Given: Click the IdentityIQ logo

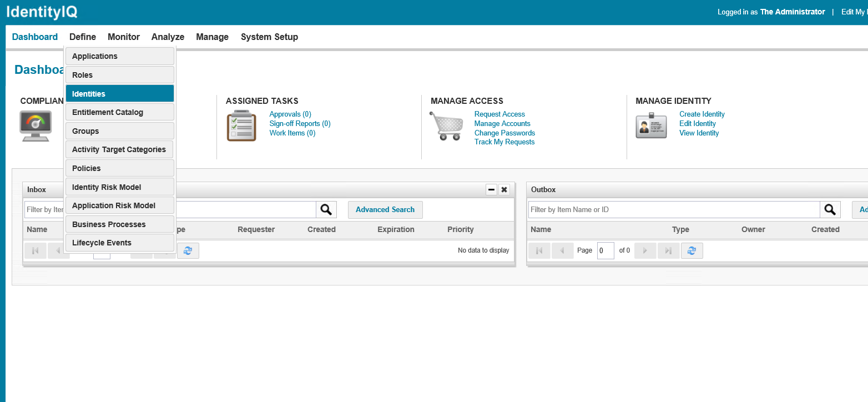Looking at the screenshot, I should [x=42, y=12].
